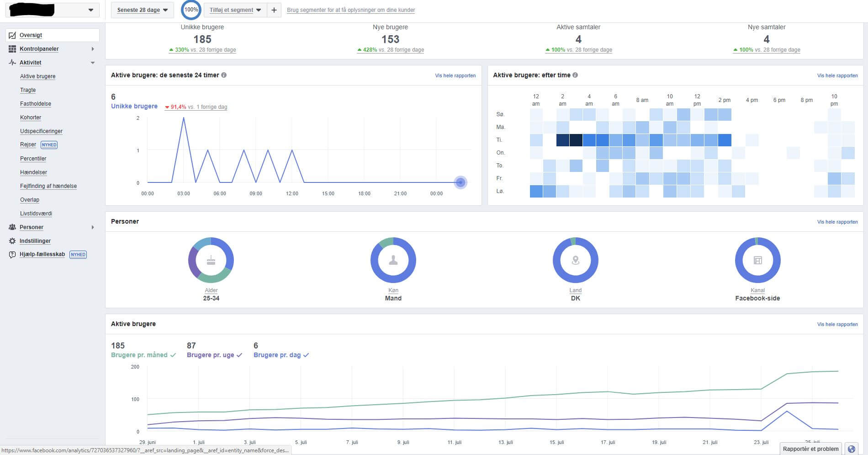Click Nye samtaler 100% comparison link
This screenshot has height=455, width=868.
point(767,50)
